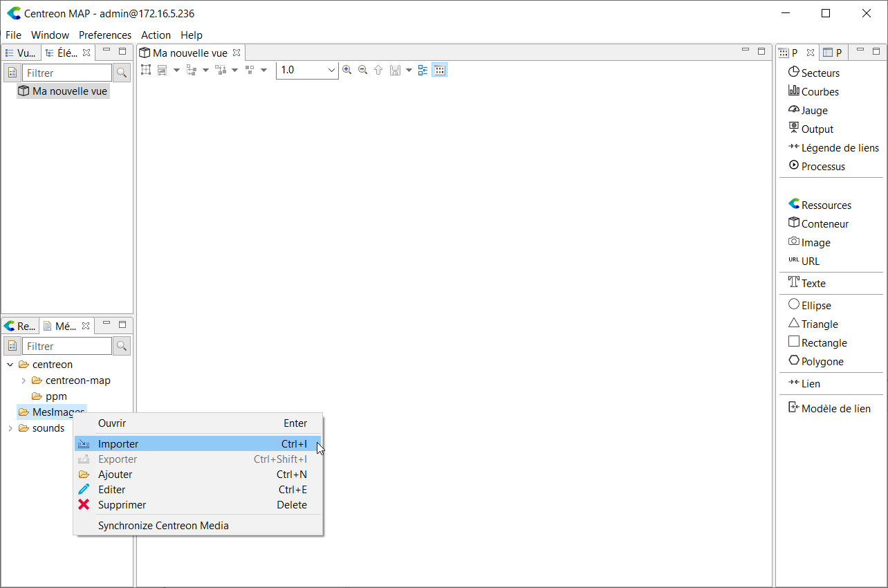Select the Jauge widget in palette

[814, 110]
